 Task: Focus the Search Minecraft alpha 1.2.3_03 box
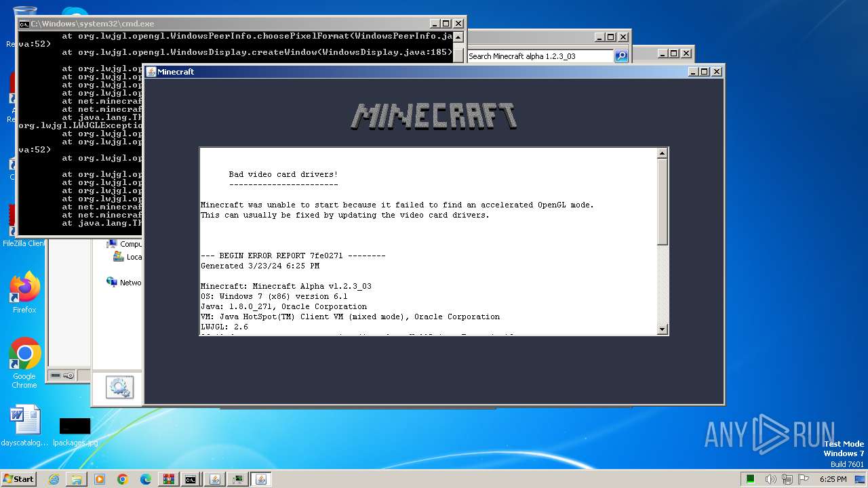click(x=540, y=56)
